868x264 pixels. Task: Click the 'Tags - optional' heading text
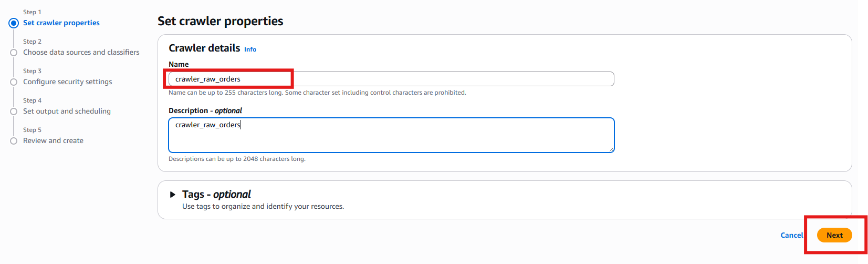click(x=216, y=195)
